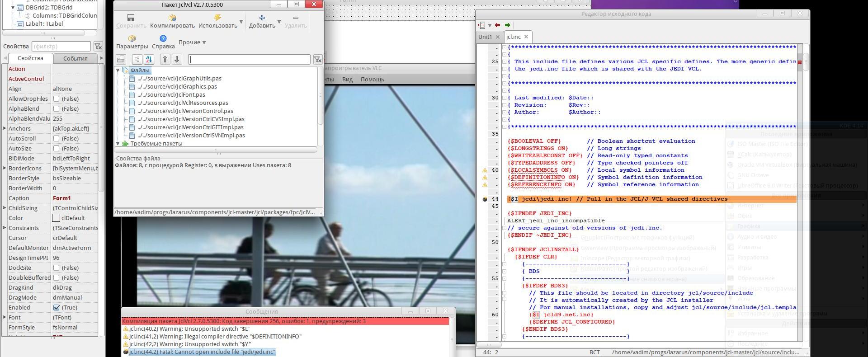Image resolution: width=868 pixels, height=357 pixels.
Task: Click the blue Справка help icon
Action: click(163, 38)
